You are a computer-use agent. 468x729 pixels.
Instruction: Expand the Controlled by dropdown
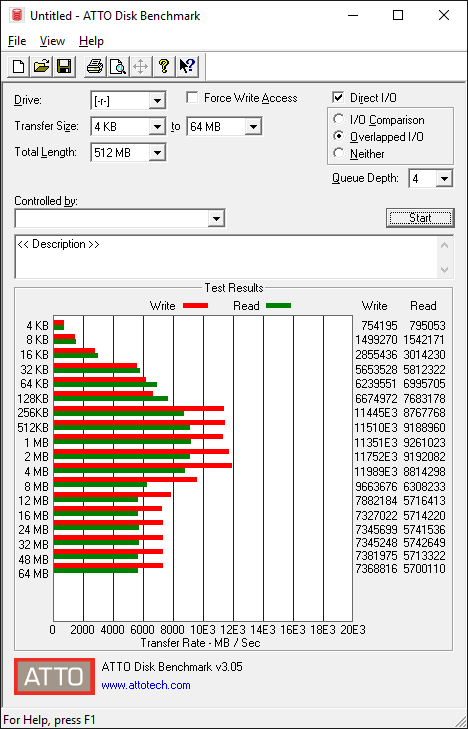216,219
